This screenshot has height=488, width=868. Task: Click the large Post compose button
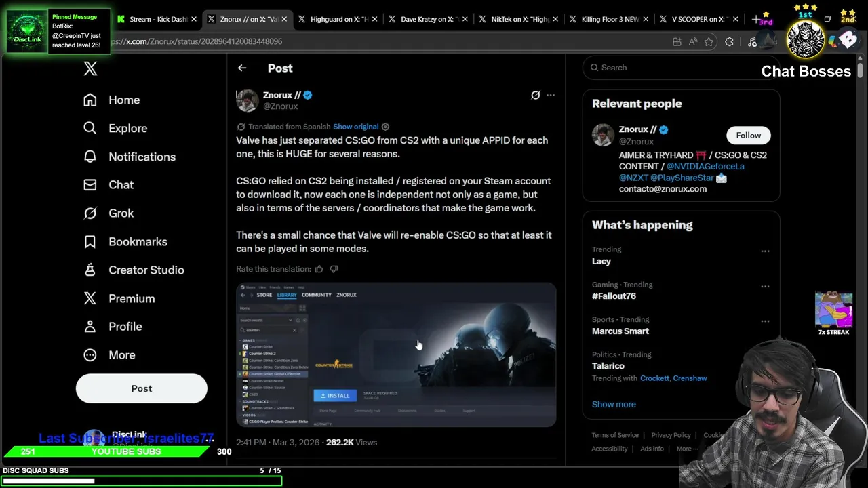click(x=142, y=388)
